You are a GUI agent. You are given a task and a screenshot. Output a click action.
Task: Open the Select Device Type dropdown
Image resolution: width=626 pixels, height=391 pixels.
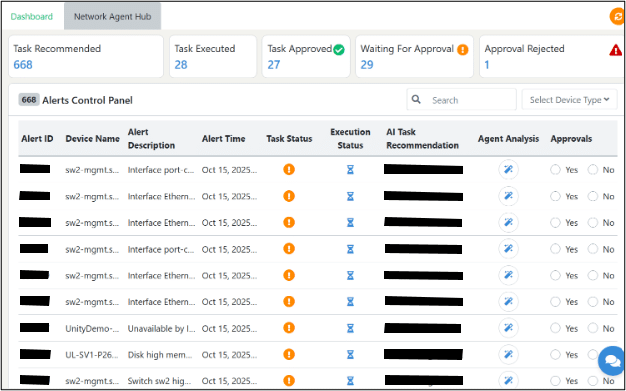pos(569,99)
